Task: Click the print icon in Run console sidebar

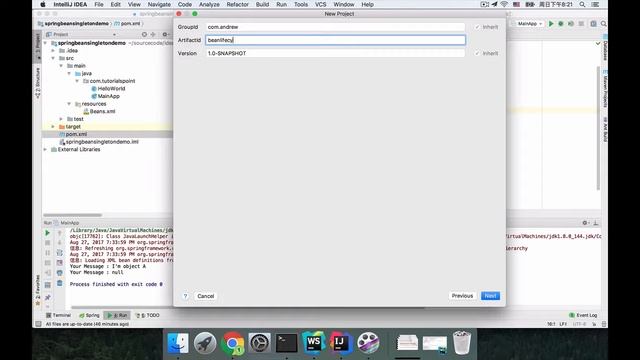Action: pos(60,273)
